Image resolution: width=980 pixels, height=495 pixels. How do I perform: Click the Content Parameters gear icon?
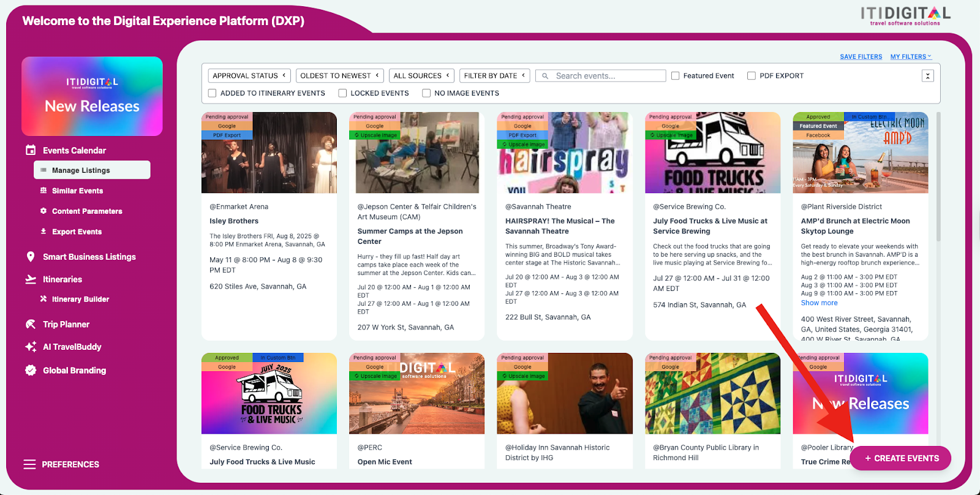(43, 211)
